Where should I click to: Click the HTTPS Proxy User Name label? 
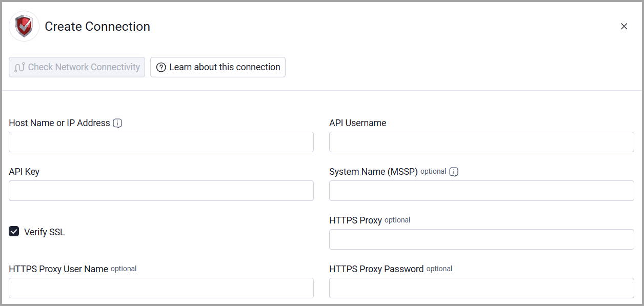point(58,269)
